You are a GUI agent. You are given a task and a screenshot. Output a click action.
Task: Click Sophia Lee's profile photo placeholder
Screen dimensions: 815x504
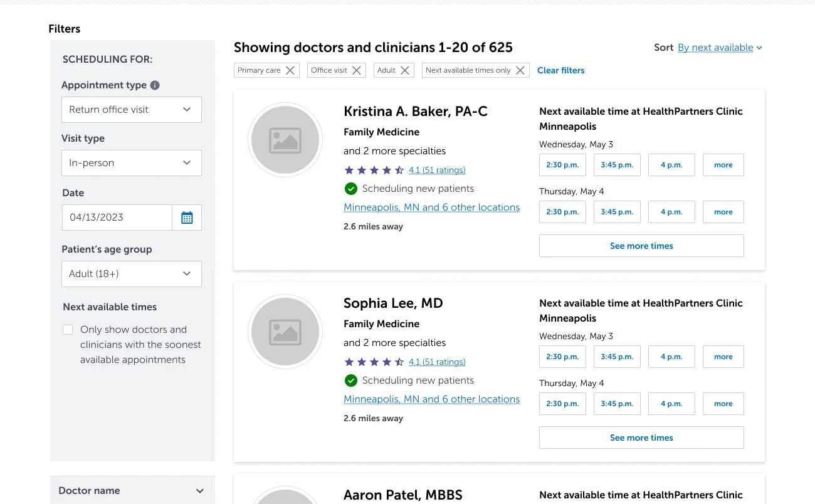tap(285, 332)
